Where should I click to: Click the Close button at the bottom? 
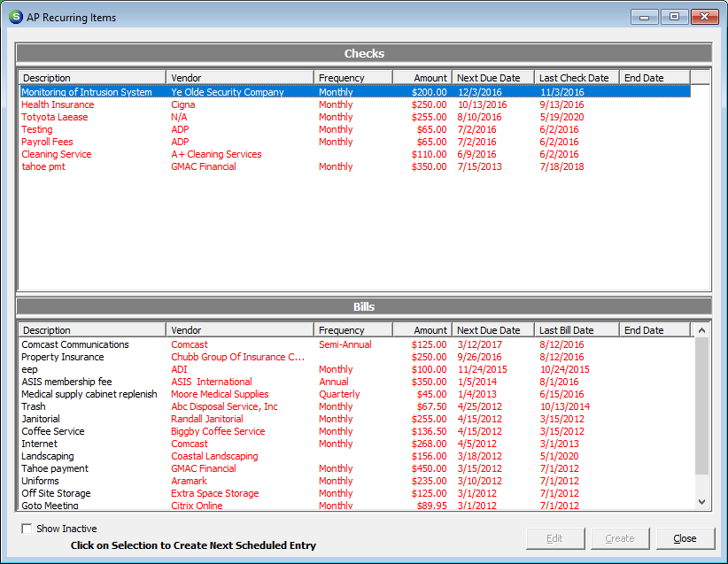click(x=685, y=538)
